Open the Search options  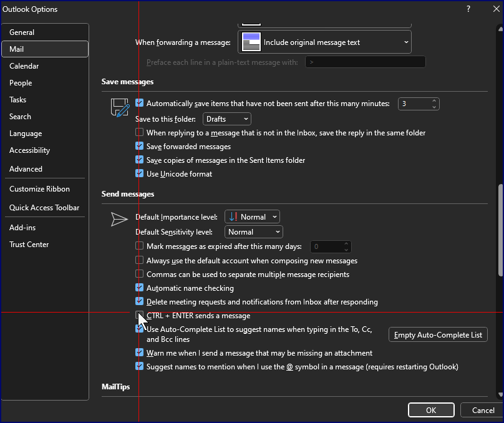(x=45, y=117)
